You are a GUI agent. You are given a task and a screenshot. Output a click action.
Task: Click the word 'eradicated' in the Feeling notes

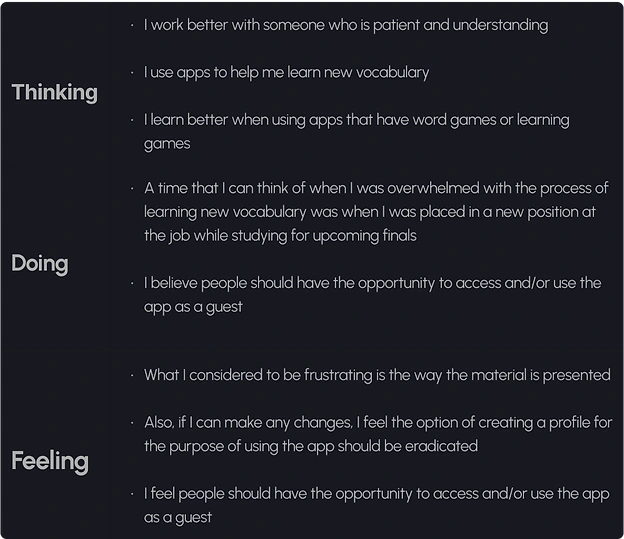tap(439, 446)
